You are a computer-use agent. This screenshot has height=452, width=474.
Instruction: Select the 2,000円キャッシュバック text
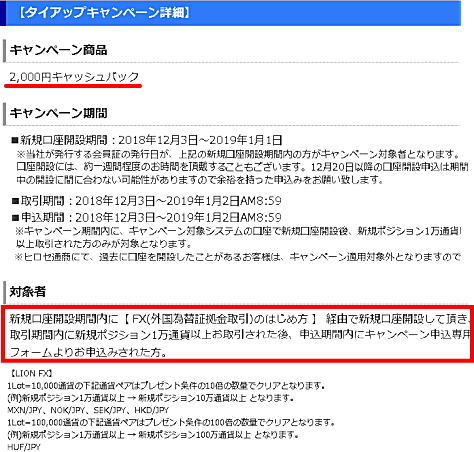pos(74,77)
